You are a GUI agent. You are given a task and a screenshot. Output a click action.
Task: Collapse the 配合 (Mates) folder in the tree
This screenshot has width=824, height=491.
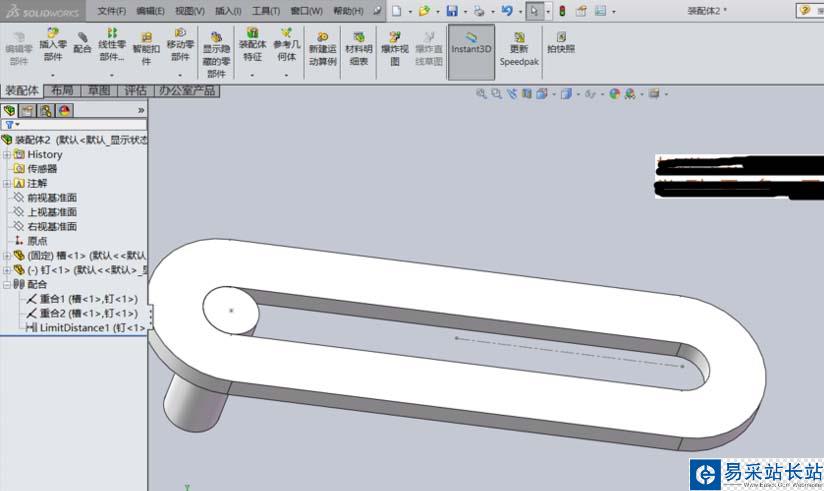(x=7, y=284)
